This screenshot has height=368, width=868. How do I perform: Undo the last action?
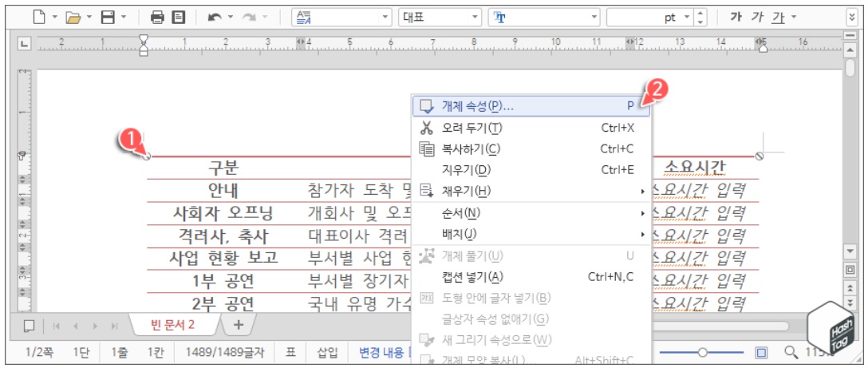tap(215, 18)
